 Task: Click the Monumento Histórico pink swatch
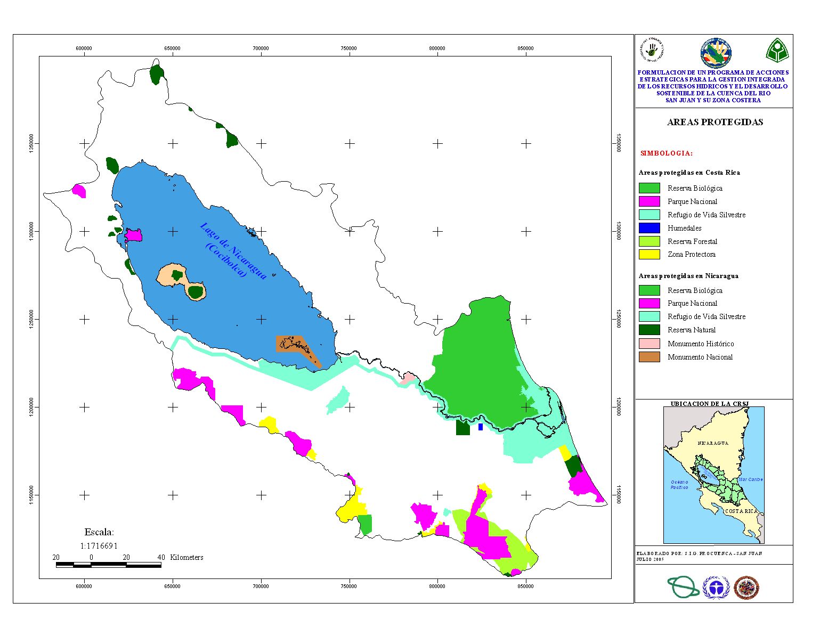tap(649, 344)
